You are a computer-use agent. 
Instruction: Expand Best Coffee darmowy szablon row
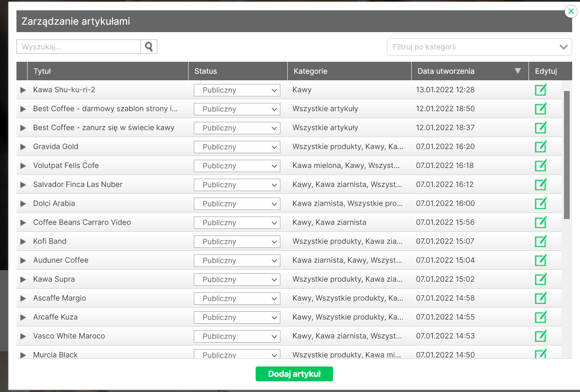pyautogui.click(x=23, y=109)
